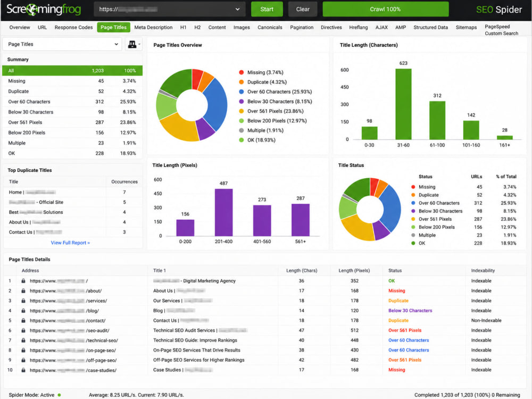Click the lock icon on the /on-page-seo/ row

23,350
